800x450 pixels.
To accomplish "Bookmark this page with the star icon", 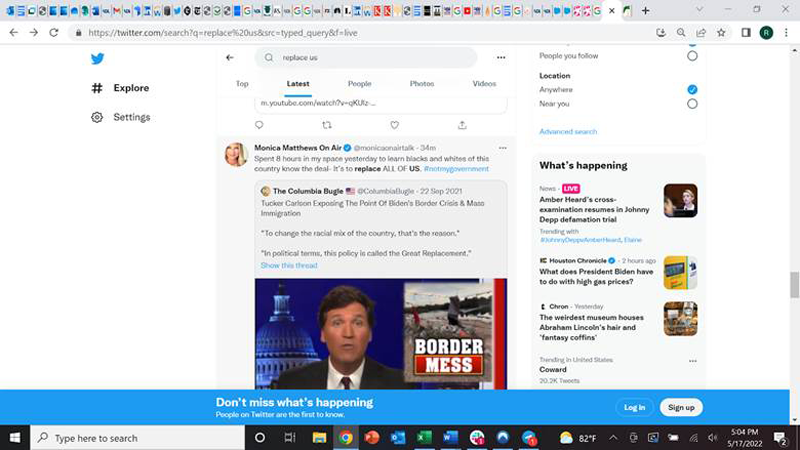I will point(721,33).
